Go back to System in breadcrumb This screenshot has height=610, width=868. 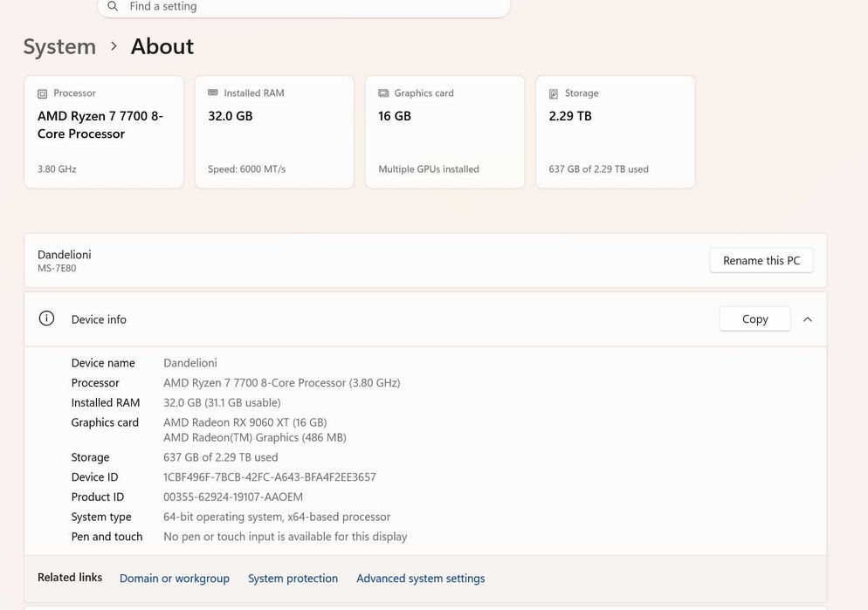pyautogui.click(x=59, y=46)
